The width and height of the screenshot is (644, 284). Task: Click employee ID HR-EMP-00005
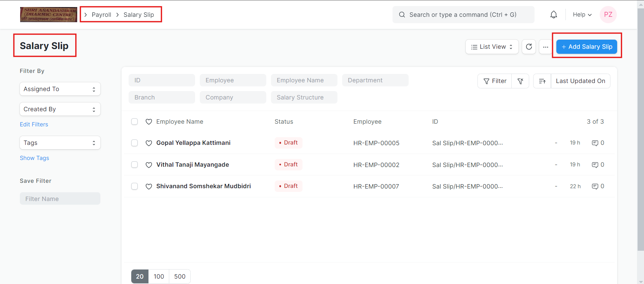376,143
